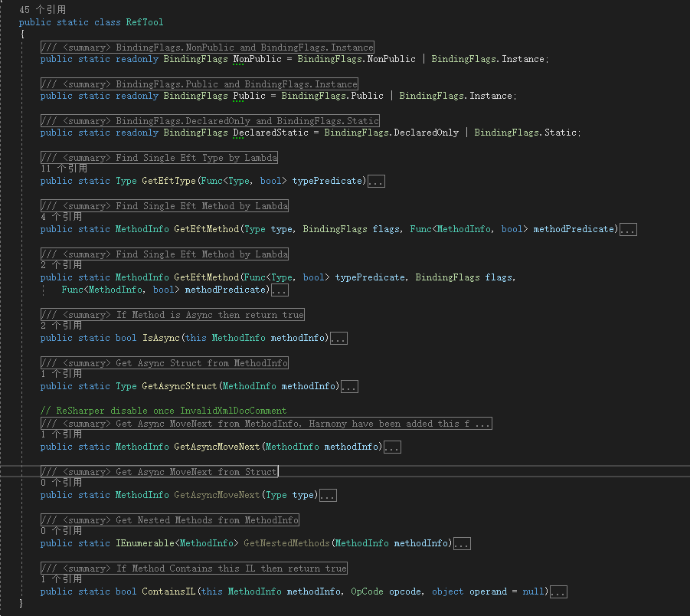Open 0 references CodeLens for GetNestedMethods
Viewport: 690px width, 616px height.
[x=61, y=531]
